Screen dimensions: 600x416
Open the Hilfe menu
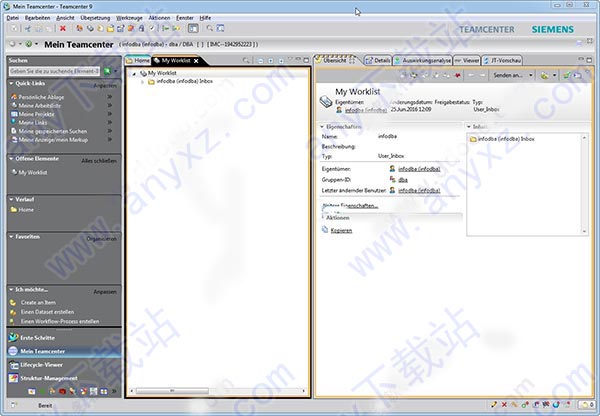(205, 18)
